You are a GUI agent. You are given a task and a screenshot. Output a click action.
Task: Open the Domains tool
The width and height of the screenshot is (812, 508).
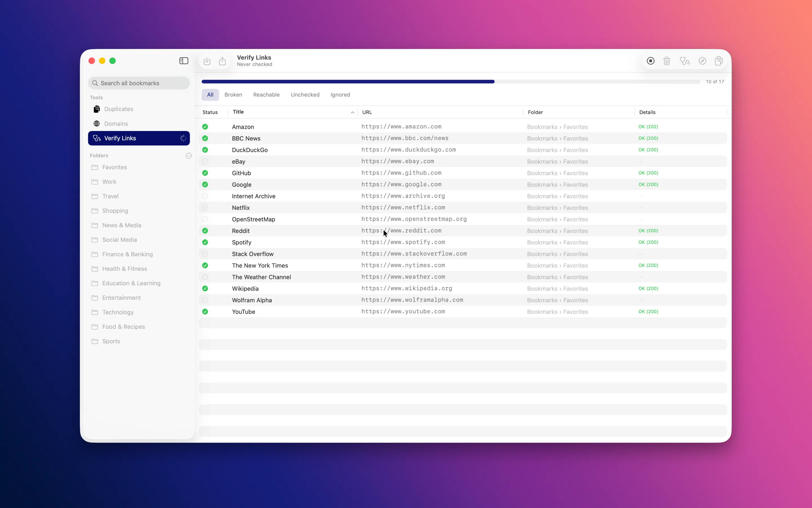coord(139,124)
